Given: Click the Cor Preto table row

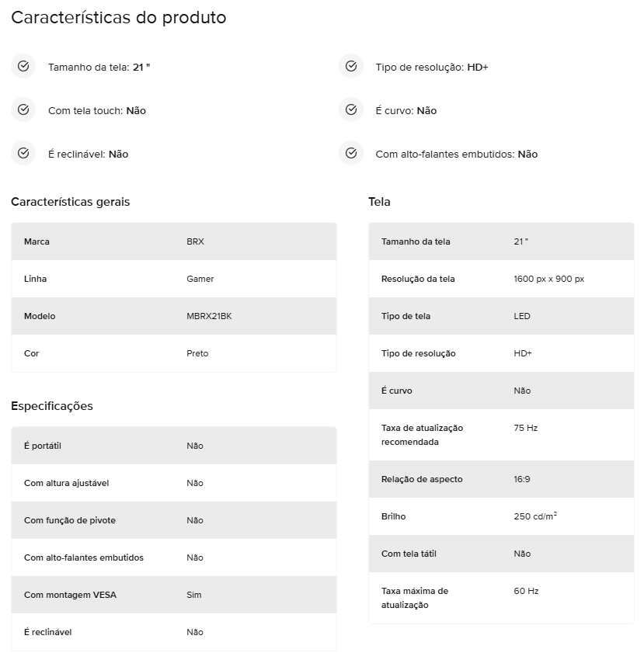Looking at the screenshot, I should pyautogui.click(x=174, y=353).
